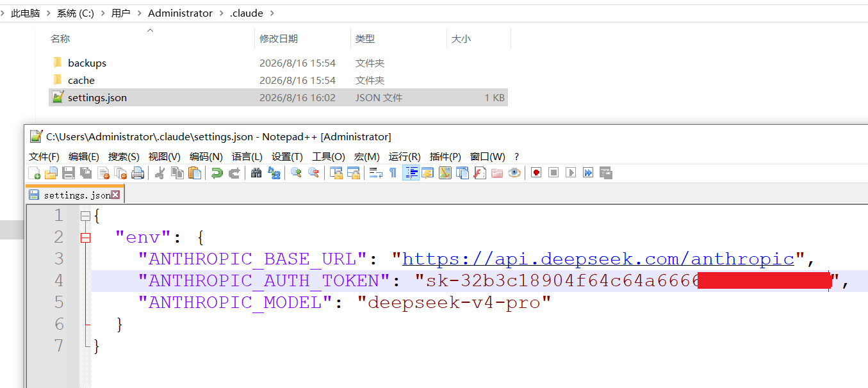Open the 搜索(S) menu

124,156
